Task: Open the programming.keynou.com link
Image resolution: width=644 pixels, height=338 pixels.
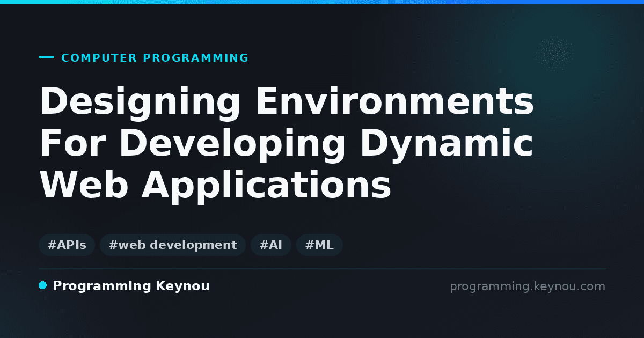Action: click(528, 286)
